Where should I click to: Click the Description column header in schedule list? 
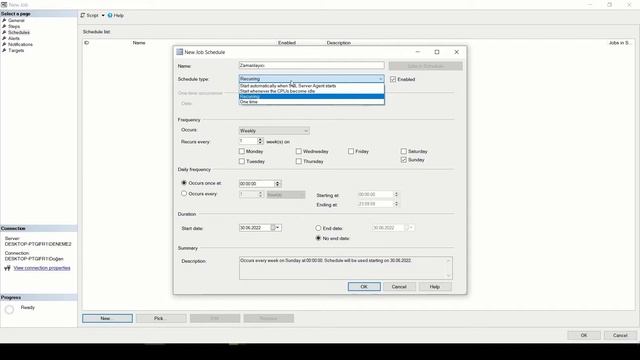point(339,43)
